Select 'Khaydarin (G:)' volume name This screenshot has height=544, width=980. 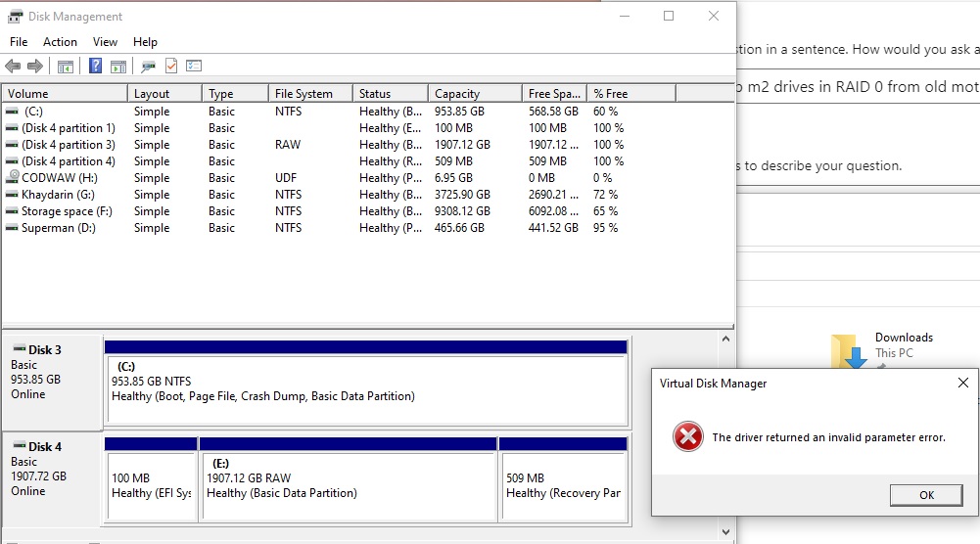tap(58, 195)
